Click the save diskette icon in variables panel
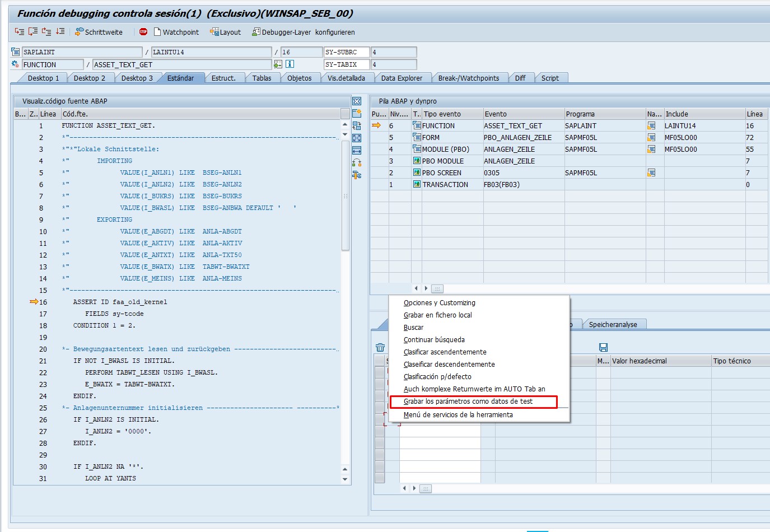 tap(603, 347)
